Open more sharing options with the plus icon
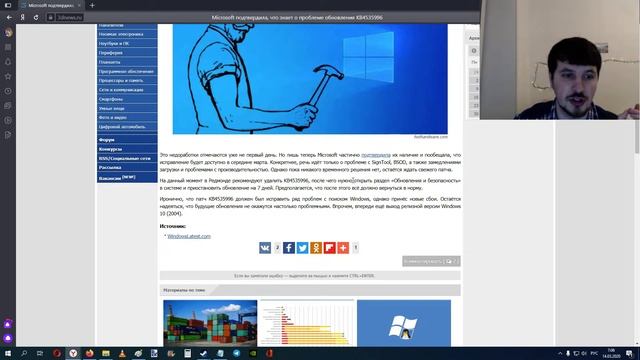 343,248
